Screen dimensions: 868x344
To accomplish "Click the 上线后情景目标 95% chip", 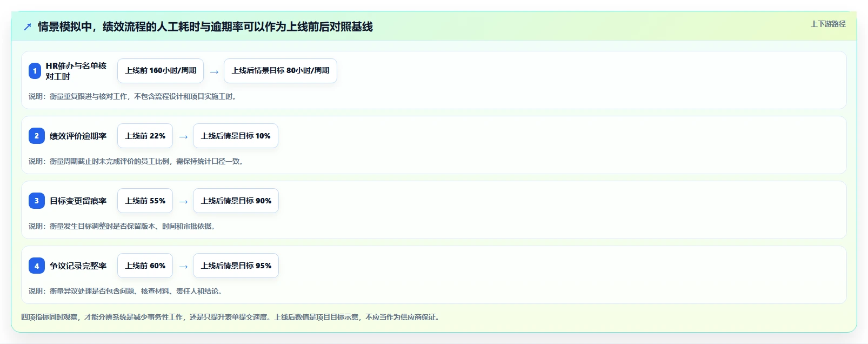I will click(x=236, y=266).
